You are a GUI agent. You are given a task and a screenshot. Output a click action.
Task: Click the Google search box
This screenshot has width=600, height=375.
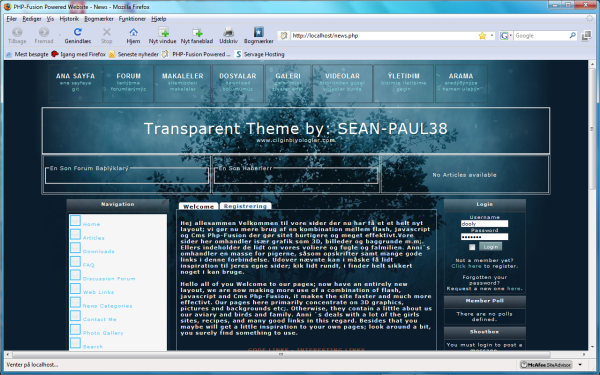(541, 36)
